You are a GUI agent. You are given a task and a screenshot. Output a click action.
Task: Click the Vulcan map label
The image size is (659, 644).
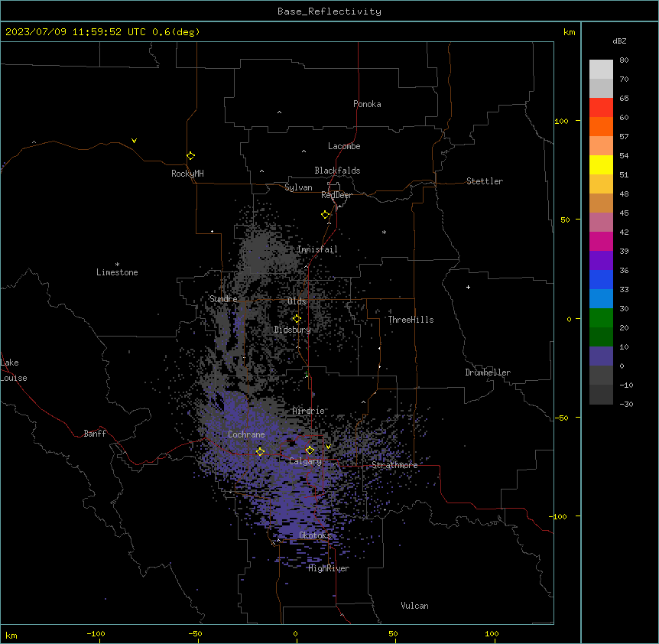point(415,606)
